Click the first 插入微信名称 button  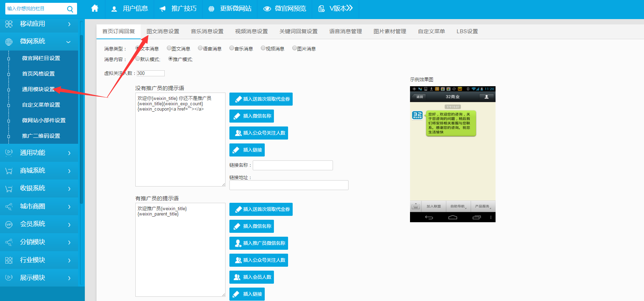(x=252, y=116)
